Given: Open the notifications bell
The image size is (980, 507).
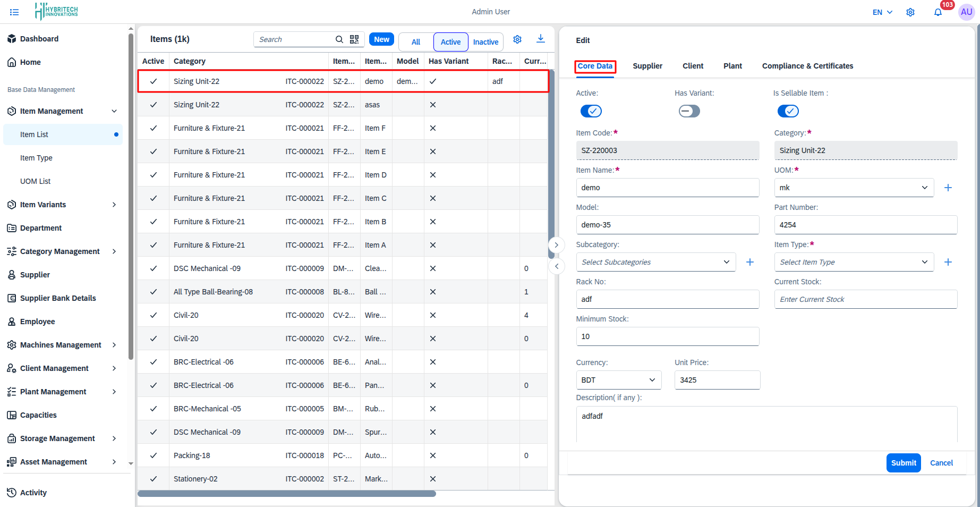Looking at the screenshot, I should point(938,12).
